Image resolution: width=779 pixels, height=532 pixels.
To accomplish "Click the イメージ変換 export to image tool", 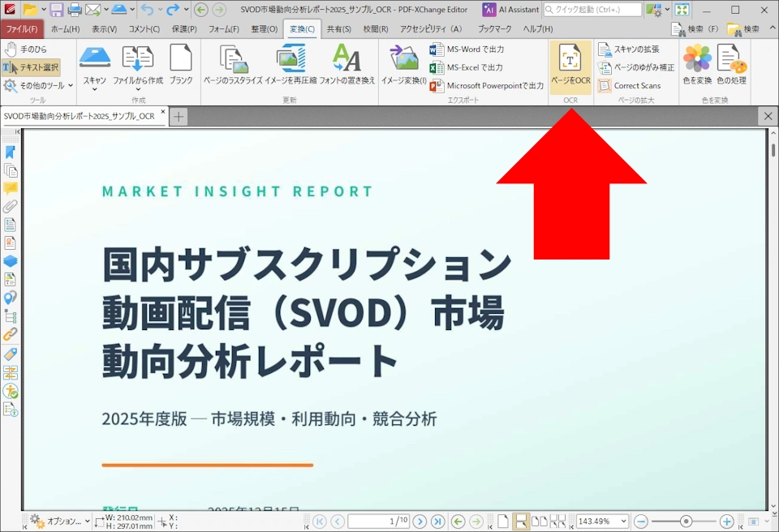I will (404, 65).
